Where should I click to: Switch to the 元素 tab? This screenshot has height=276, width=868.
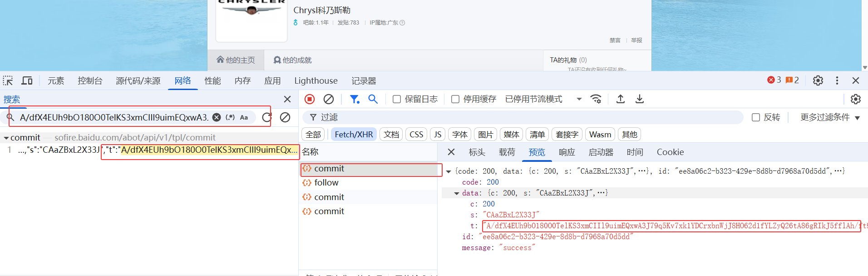56,80
